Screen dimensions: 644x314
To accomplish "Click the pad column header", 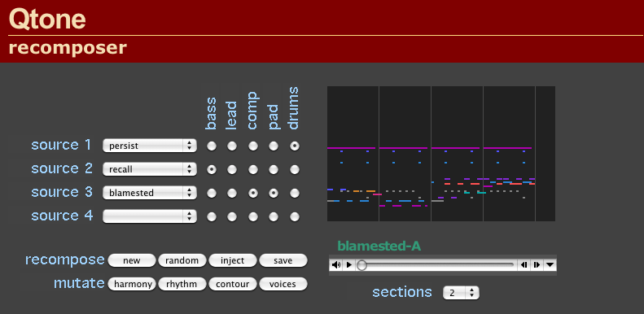I will pos(274,117).
